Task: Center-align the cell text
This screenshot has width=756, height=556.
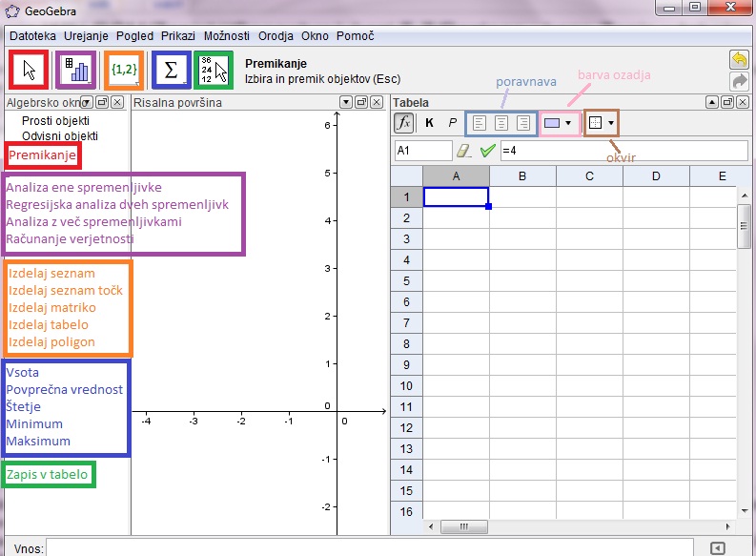Action: (x=501, y=123)
